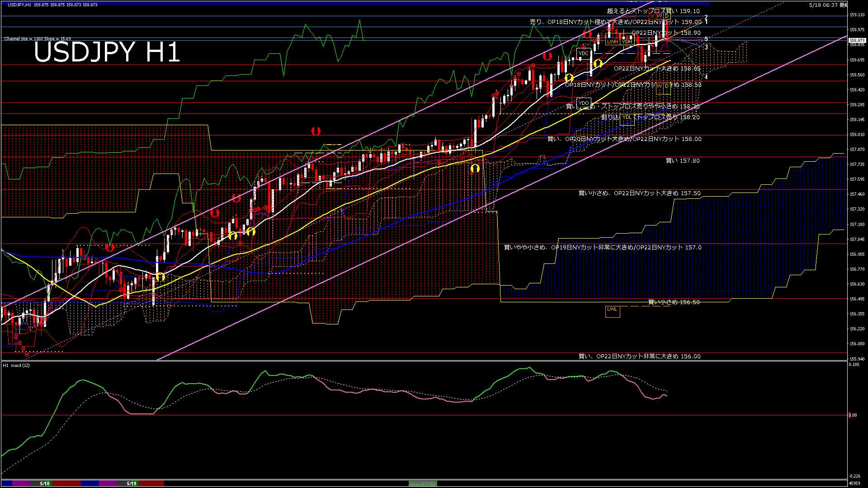Click the 159.10 stop-loss buy annotation
868x488 pixels.
(x=653, y=11)
